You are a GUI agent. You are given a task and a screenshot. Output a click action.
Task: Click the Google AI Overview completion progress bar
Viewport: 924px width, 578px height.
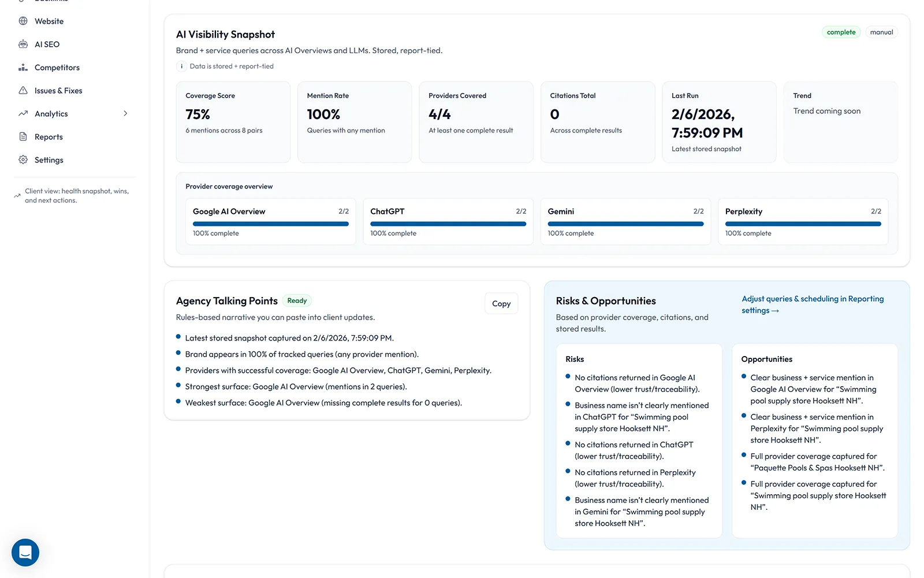coord(270,224)
